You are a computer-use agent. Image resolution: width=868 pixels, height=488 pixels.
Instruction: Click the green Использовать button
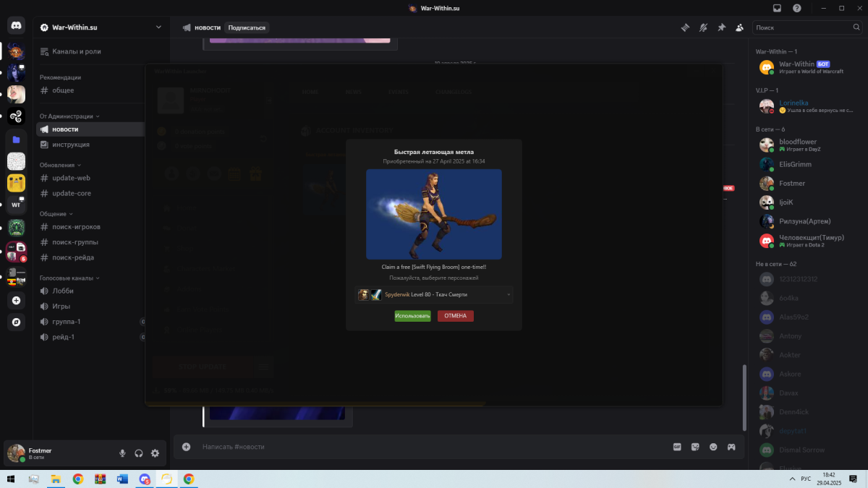pos(412,316)
